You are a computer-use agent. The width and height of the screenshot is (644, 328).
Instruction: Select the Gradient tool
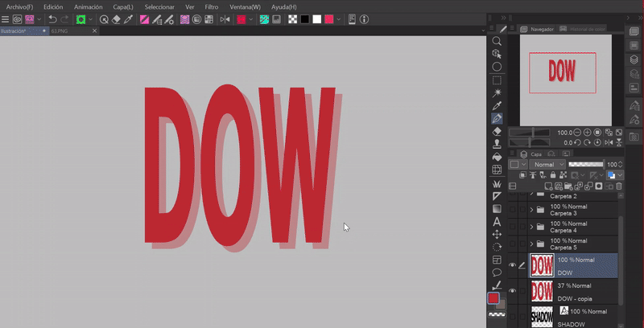click(497, 209)
